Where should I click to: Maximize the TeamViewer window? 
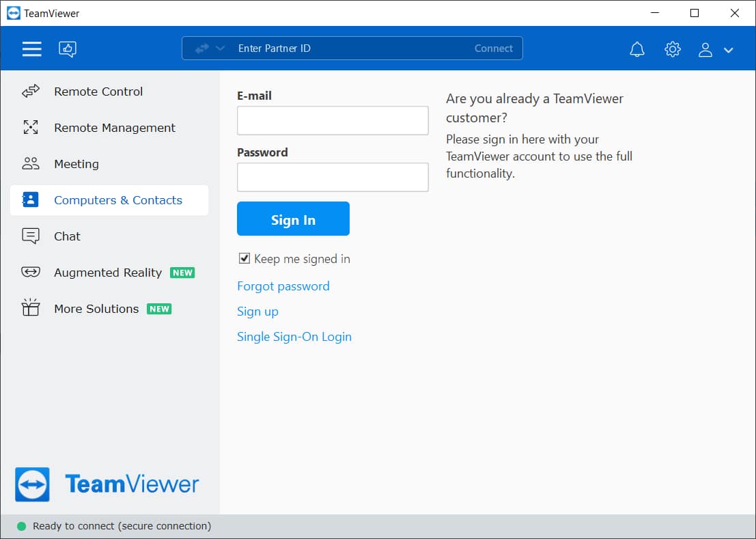695,13
